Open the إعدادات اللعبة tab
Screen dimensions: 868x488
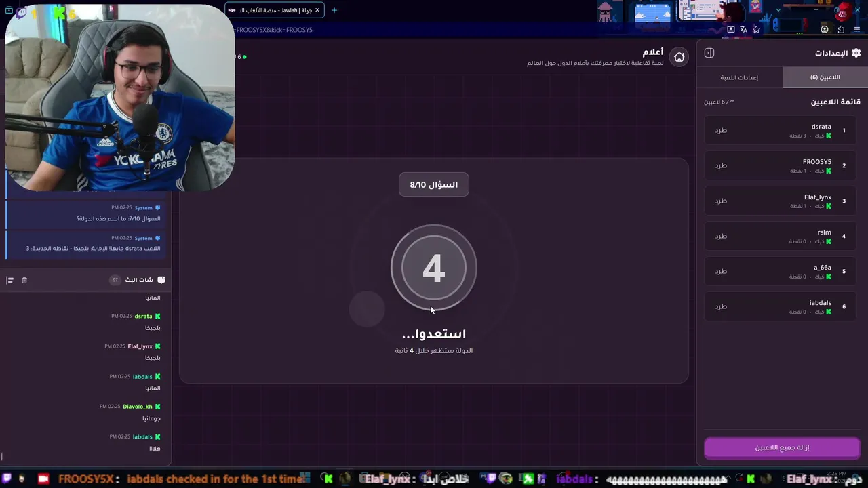coord(739,77)
